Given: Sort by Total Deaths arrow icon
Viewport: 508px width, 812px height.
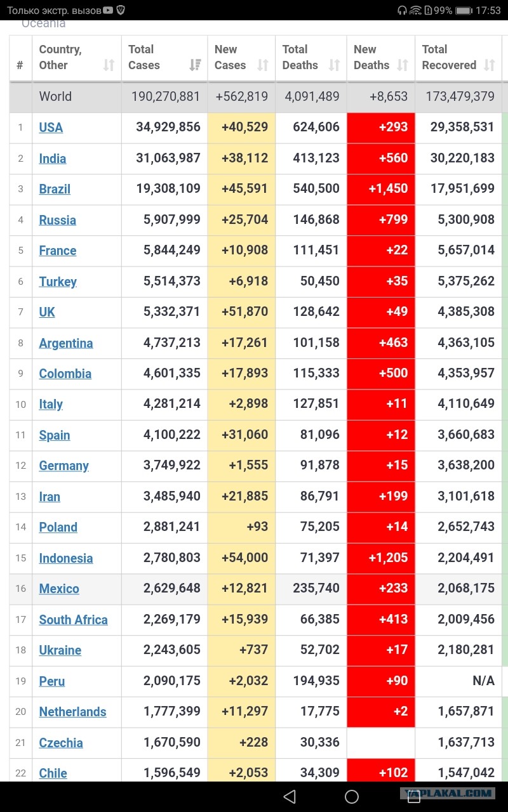Looking at the screenshot, I should coord(335,65).
